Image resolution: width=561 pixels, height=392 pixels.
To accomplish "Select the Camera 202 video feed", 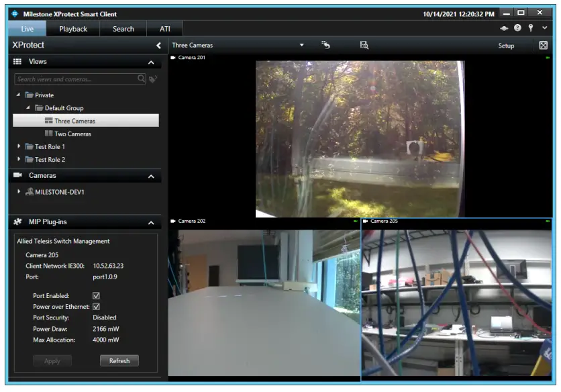I will click(264, 303).
